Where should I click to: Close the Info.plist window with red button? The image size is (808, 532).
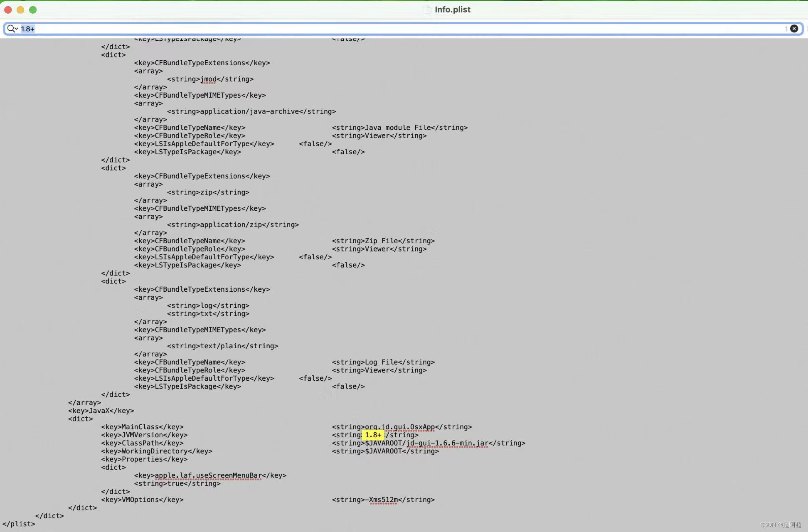pyautogui.click(x=8, y=10)
